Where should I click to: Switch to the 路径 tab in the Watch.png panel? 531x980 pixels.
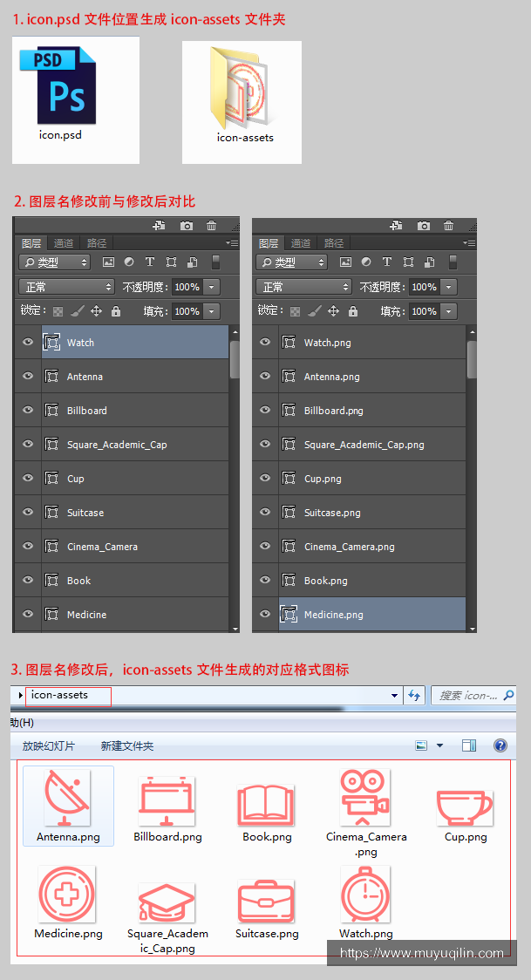click(x=334, y=243)
